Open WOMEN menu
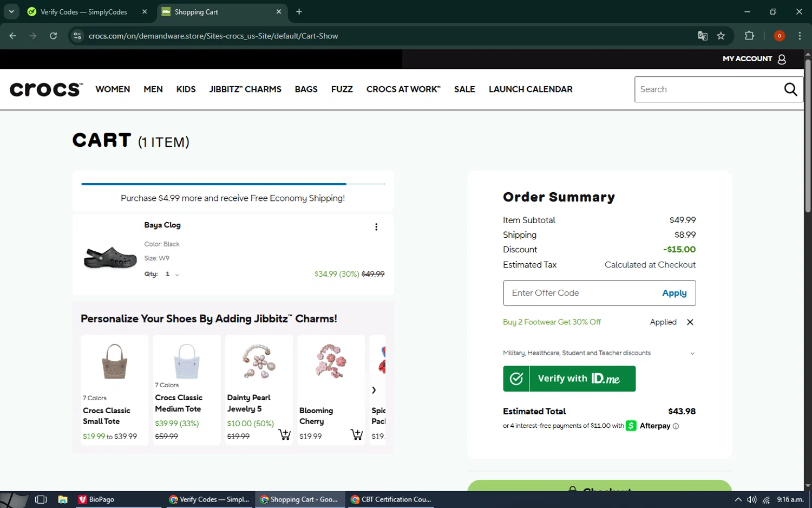The width and height of the screenshot is (812, 508). 113,89
